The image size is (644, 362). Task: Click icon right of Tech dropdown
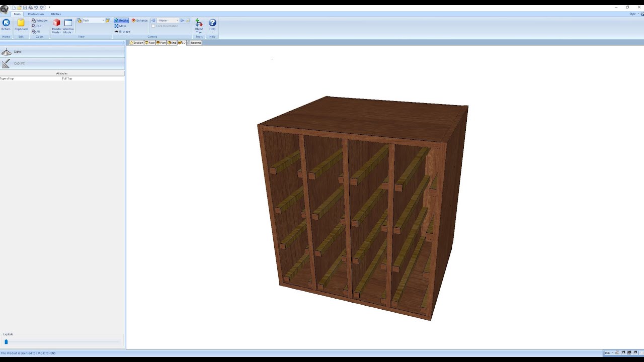pyautogui.click(x=108, y=21)
